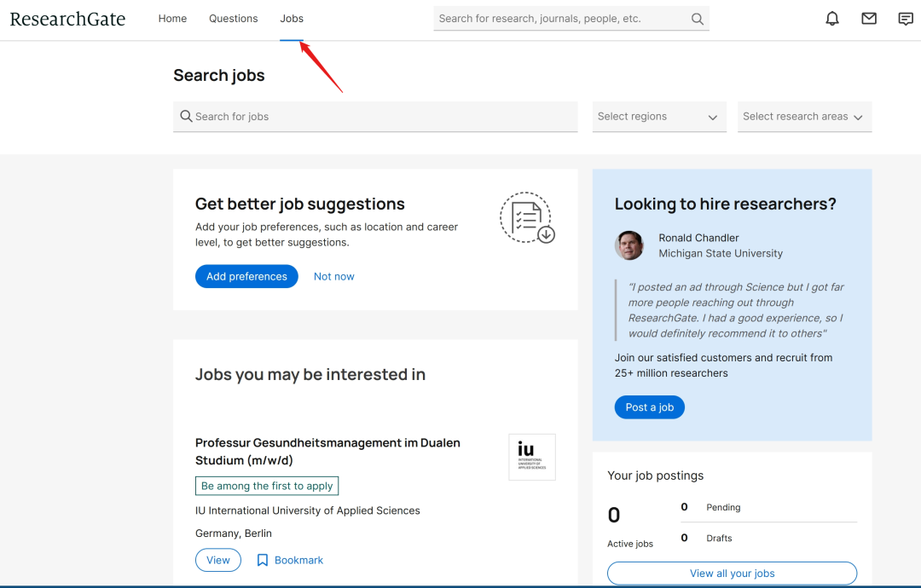Click the job preferences checklist illustration
Viewport: 921px width, 588px height.
point(528,217)
